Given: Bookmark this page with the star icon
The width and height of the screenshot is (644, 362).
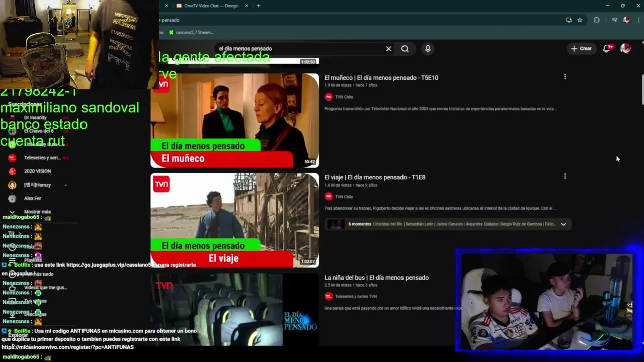Looking at the screenshot, I should pyautogui.click(x=580, y=20).
